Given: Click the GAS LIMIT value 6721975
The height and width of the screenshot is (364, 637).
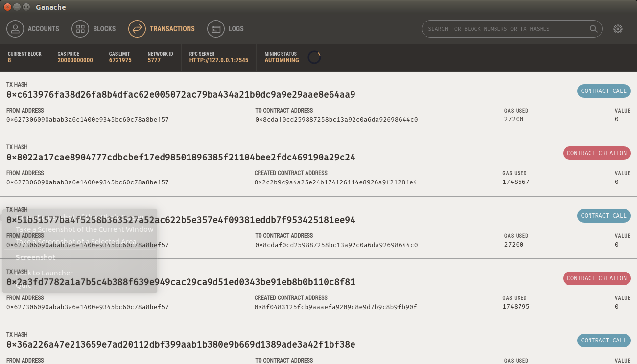Looking at the screenshot, I should (x=120, y=60).
